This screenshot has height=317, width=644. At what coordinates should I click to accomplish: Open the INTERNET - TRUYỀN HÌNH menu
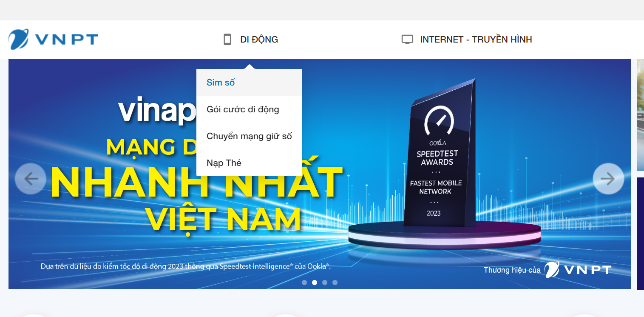476,40
